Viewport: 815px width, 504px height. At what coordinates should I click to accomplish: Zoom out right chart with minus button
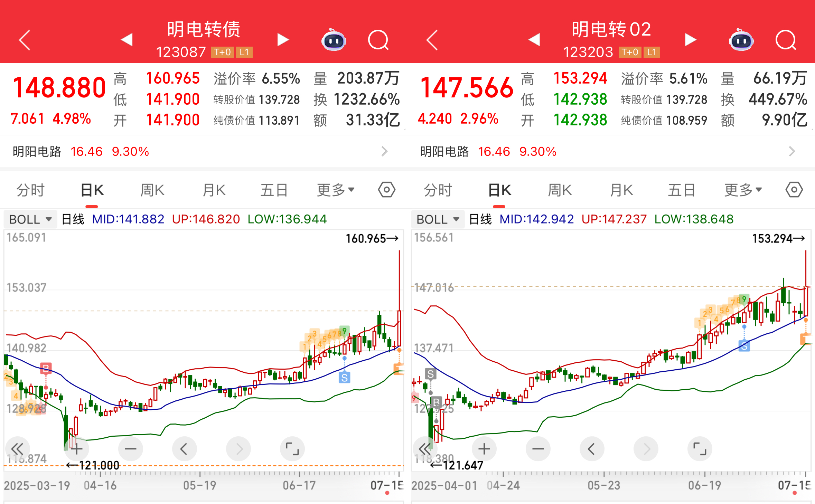(x=538, y=449)
